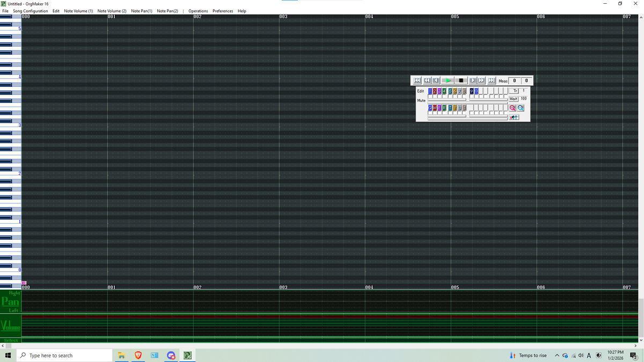The width and height of the screenshot is (644, 362).
Task: Open the File menu
Action: click(5, 11)
